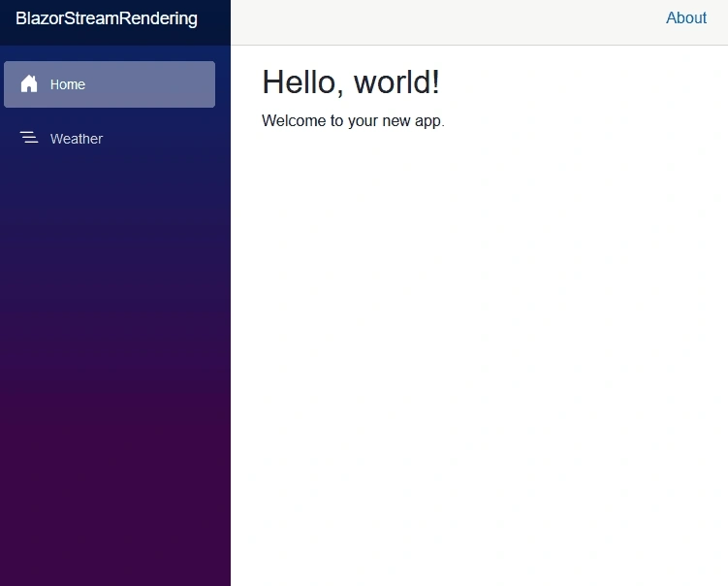The height and width of the screenshot is (586, 728).
Task: Open the About link
Action: coord(686,17)
